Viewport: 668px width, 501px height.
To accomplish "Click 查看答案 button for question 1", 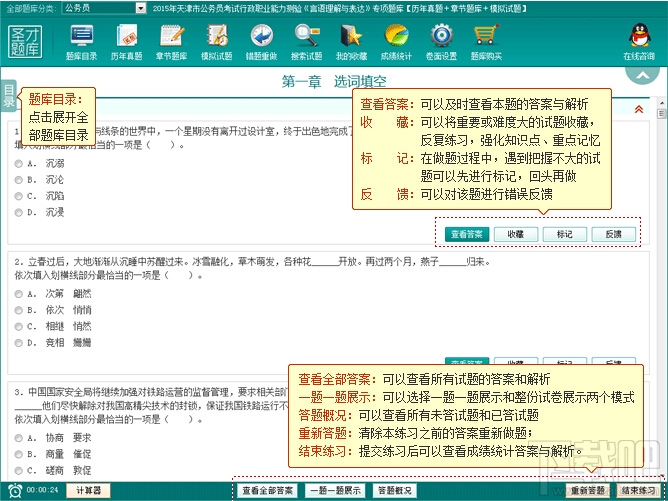I will 467,234.
